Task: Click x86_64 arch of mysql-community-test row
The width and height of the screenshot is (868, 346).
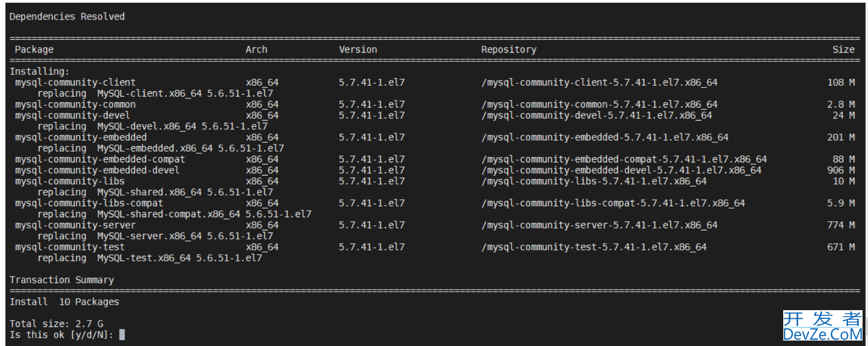Action: pos(262,247)
